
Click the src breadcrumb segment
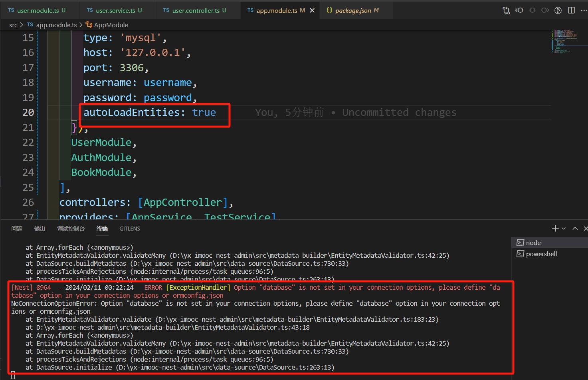coord(13,25)
